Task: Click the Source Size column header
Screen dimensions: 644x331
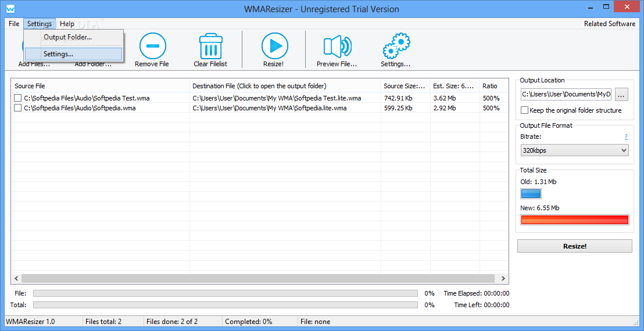Action: pos(405,86)
